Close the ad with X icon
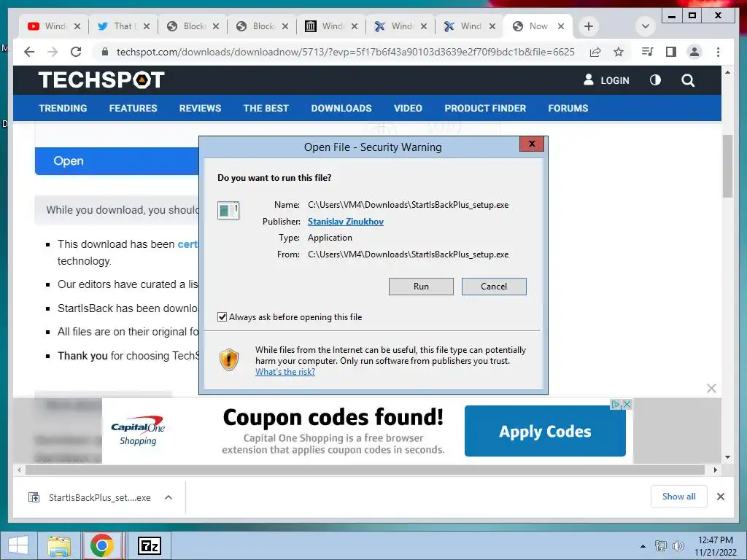Image resolution: width=747 pixels, height=560 pixels. (x=627, y=404)
